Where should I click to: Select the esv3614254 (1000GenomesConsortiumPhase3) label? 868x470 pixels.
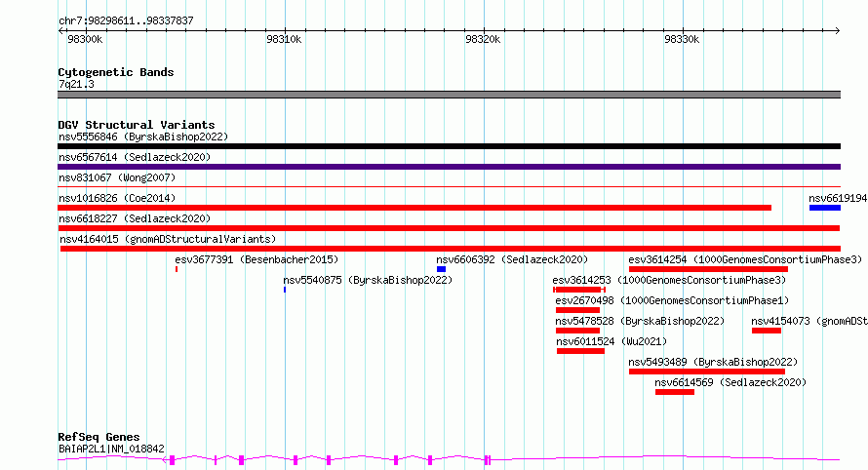[745, 259]
